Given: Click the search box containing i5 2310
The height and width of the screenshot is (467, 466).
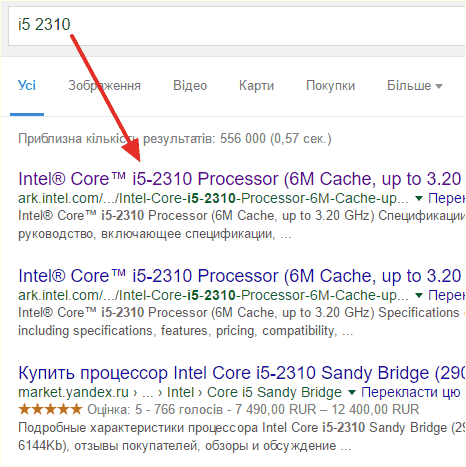Looking at the screenshot, I should click(237, 25).
